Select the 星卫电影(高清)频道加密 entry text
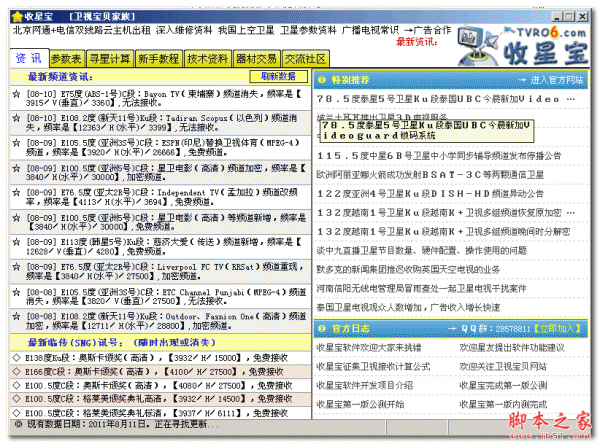This screenshot has width=600, height=444. [x=166, y=173]
